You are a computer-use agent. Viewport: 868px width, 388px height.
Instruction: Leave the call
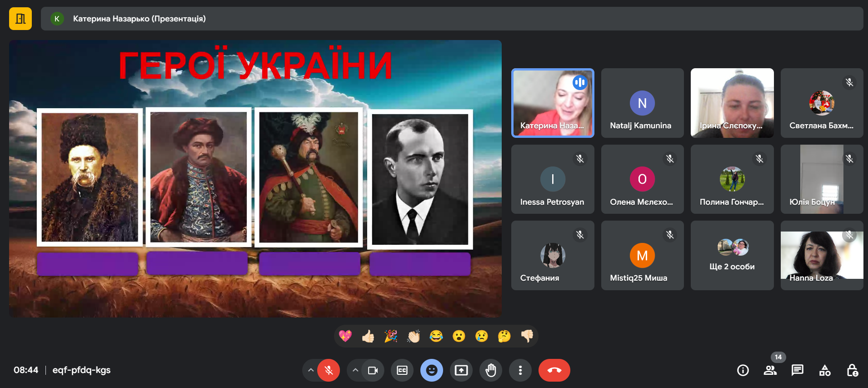554,370
